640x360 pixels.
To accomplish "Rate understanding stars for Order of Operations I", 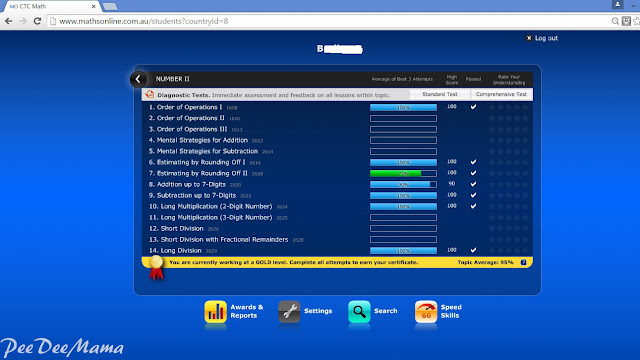I will click(509, 107).
